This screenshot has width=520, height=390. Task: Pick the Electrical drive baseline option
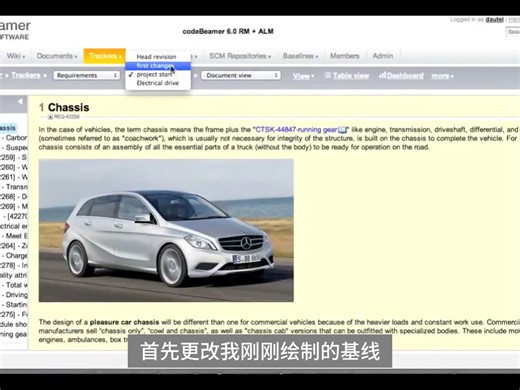pyautogui.click(x=158, y=83)
